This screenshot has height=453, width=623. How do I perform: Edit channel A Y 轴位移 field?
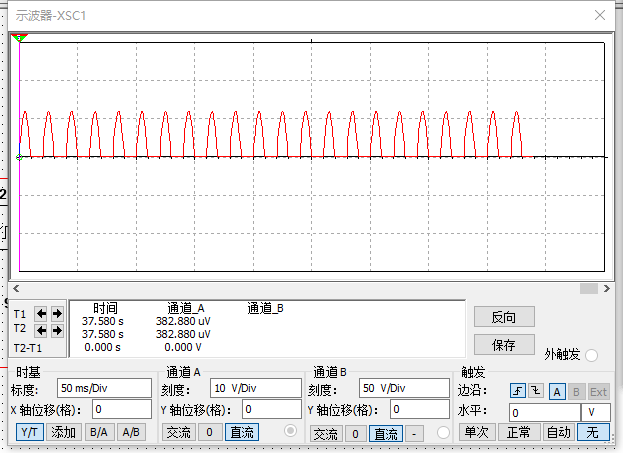click(x=271, y=409)
